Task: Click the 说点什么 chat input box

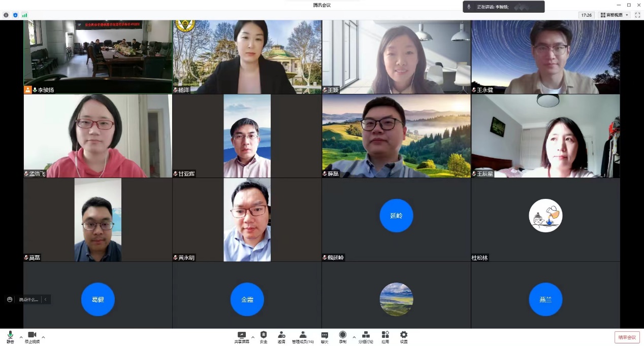Action: tap(28, 299)
